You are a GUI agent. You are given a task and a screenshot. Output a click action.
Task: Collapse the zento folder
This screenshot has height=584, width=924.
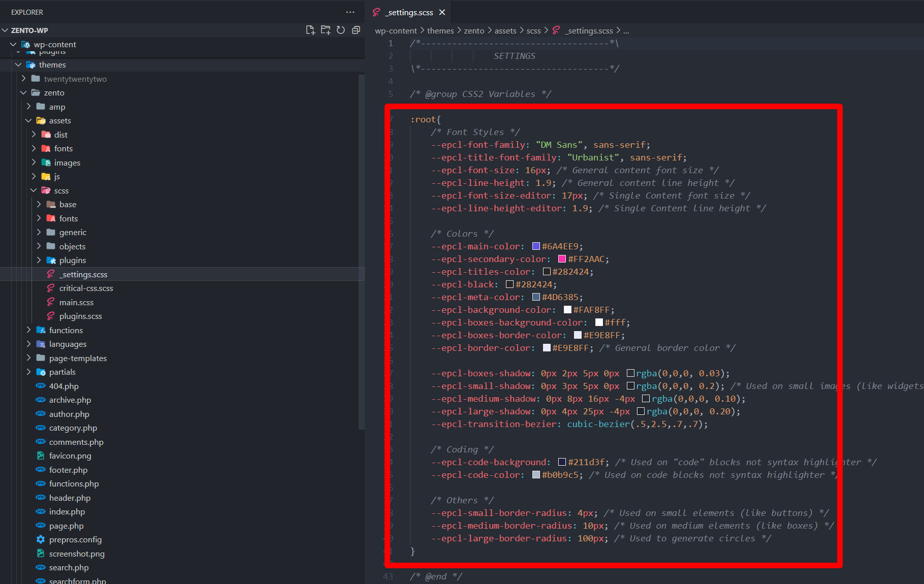click(23, 93)
